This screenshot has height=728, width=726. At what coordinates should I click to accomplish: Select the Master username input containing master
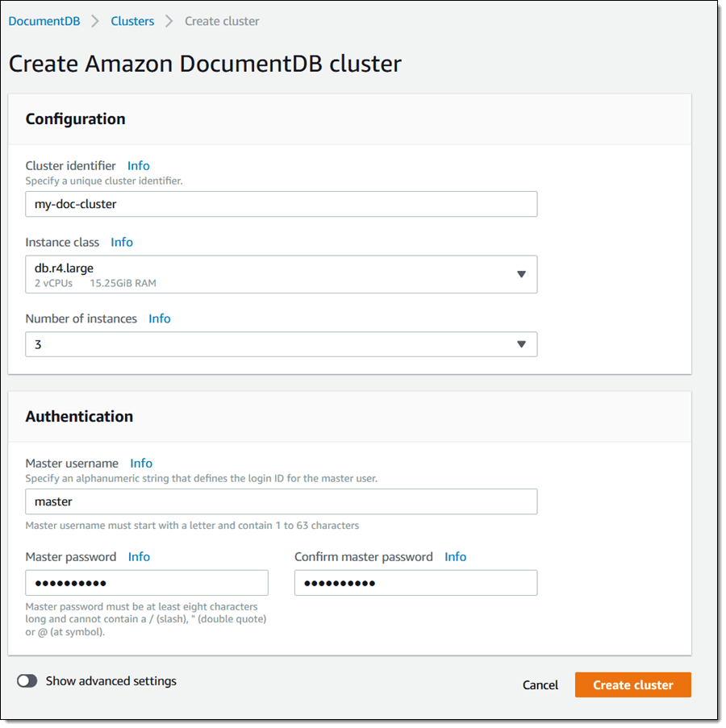(281, 501)
